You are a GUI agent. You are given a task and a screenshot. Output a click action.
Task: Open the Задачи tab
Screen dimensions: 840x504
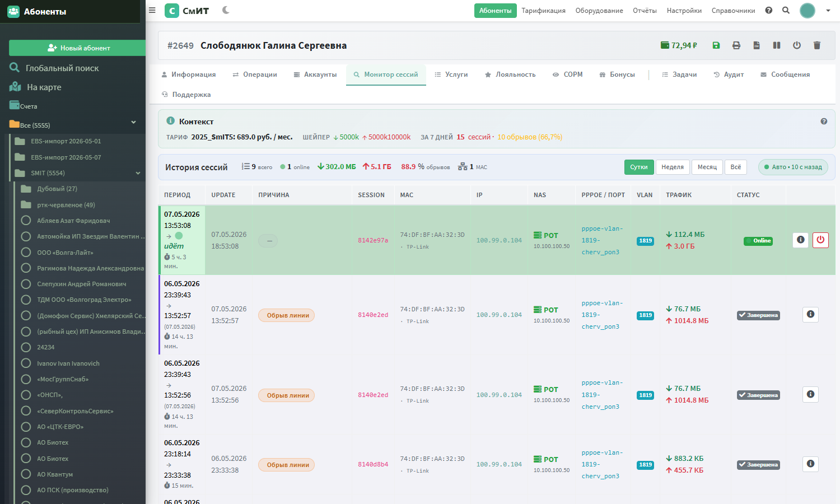tap(679, 74)
